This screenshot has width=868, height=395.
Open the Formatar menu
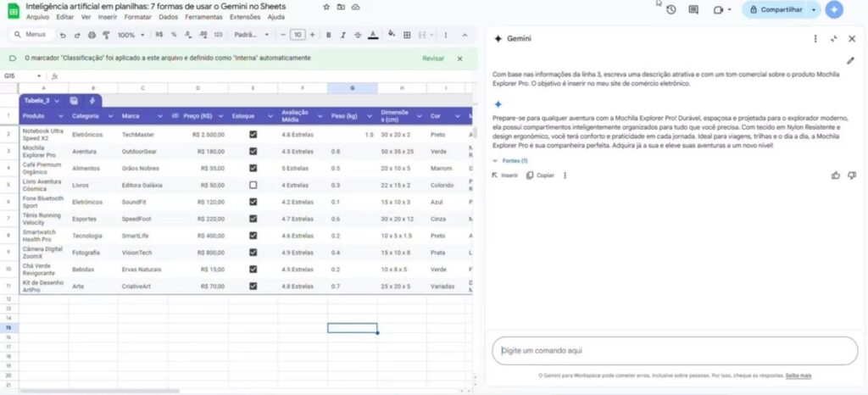pos(138,17)
